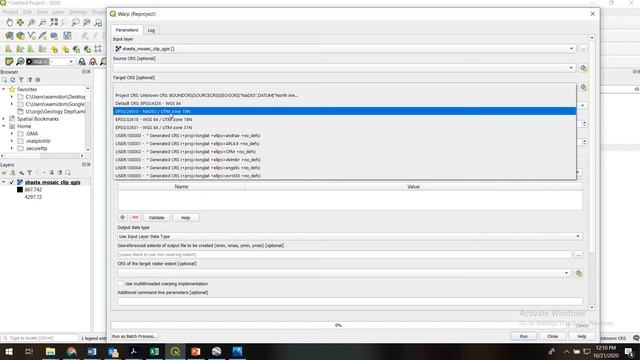Choose the Project CRS option
640x360 pixels.
point(344,95)
